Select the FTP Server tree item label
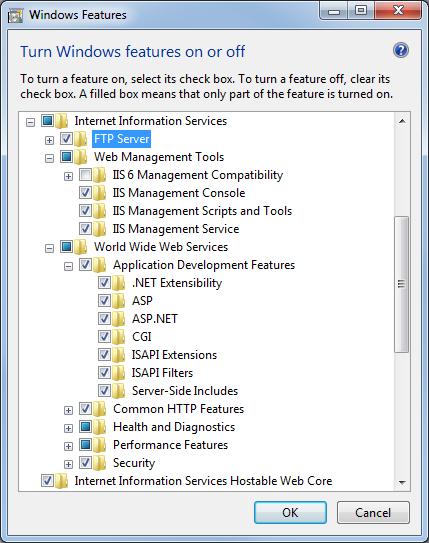This screenshot has height=543, width=429. pos(122,139)
